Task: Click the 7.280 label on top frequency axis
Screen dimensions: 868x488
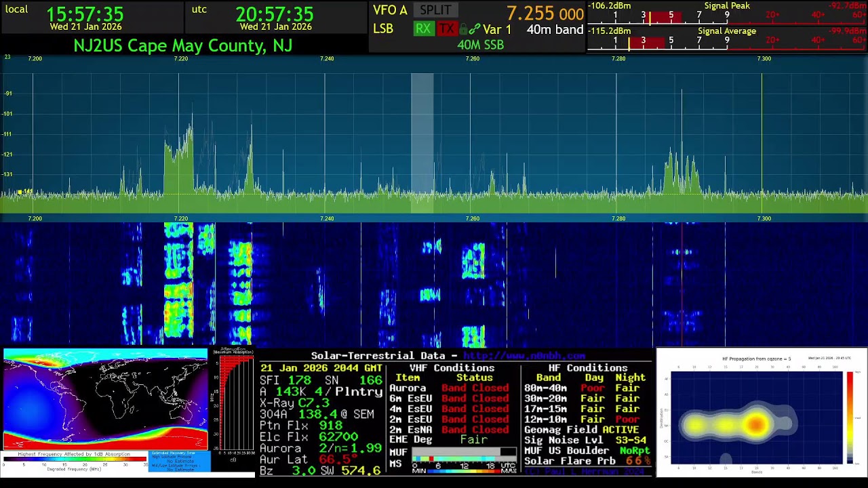Action: click(x=618, y=59)
